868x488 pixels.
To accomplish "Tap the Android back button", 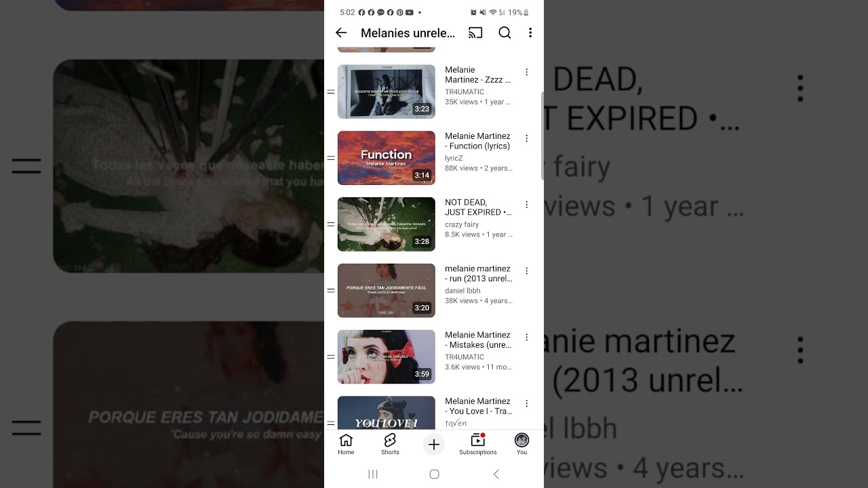I will (x=496, y=474).
